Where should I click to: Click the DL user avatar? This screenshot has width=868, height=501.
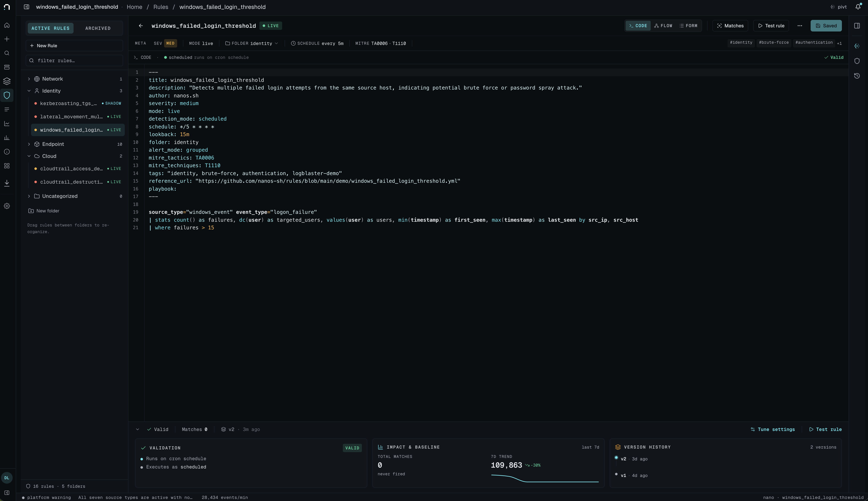(x=7, y=478)
